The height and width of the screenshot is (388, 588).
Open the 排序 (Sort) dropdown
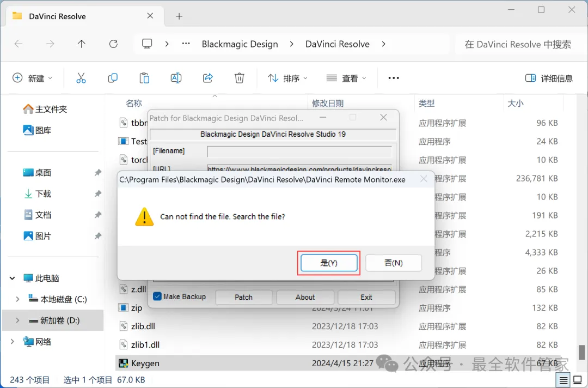coord(287,78)
